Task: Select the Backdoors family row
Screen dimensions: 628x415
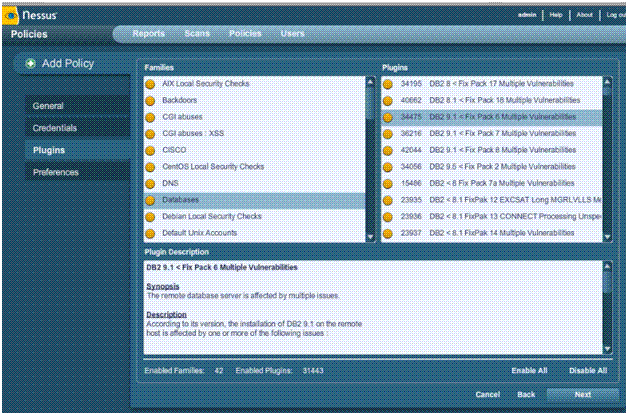Action: click(x=255, y=101)
